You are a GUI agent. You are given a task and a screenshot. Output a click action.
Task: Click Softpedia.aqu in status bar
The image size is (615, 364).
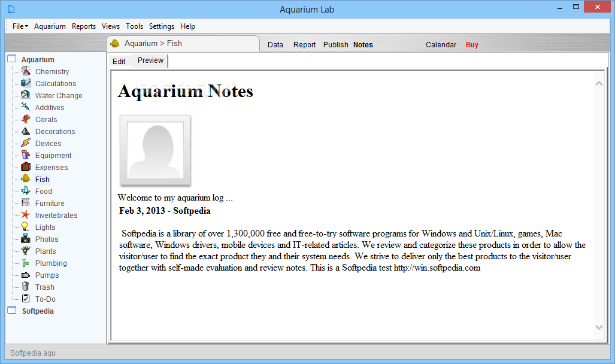click(33, 353)
